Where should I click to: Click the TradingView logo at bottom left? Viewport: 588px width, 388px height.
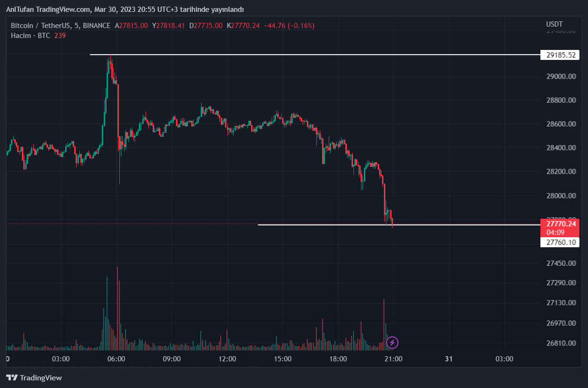click(x=34, y=378)
